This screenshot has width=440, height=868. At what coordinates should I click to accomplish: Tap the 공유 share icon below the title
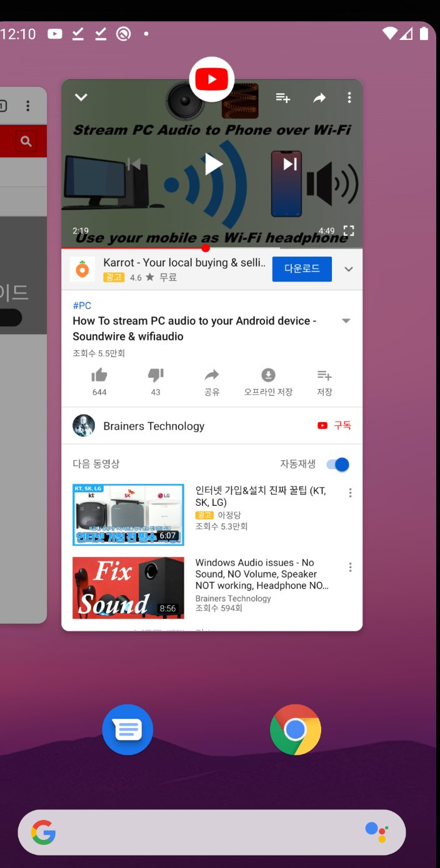(x=212, y=375)
